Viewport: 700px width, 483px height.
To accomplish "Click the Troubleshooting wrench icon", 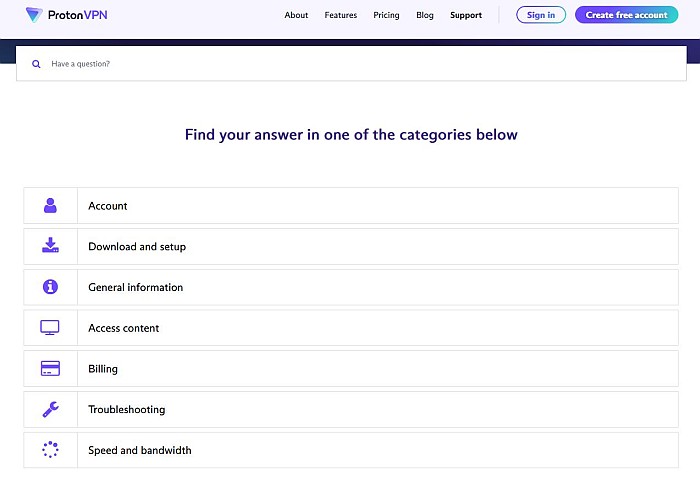I will [50, 409].
